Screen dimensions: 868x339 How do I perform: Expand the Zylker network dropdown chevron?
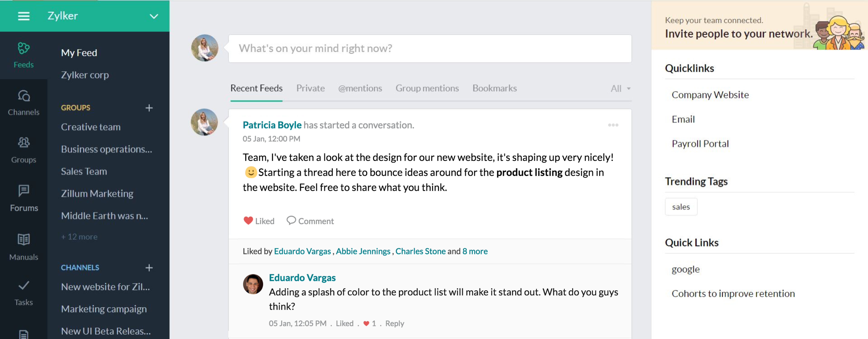[x=154, y=16]
